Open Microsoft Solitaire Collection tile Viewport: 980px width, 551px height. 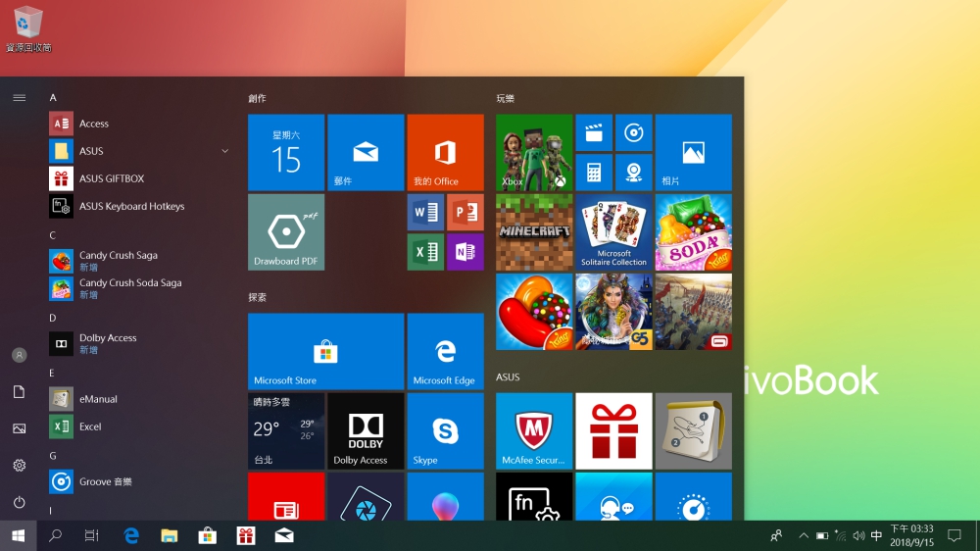click(x=613, y=232)
